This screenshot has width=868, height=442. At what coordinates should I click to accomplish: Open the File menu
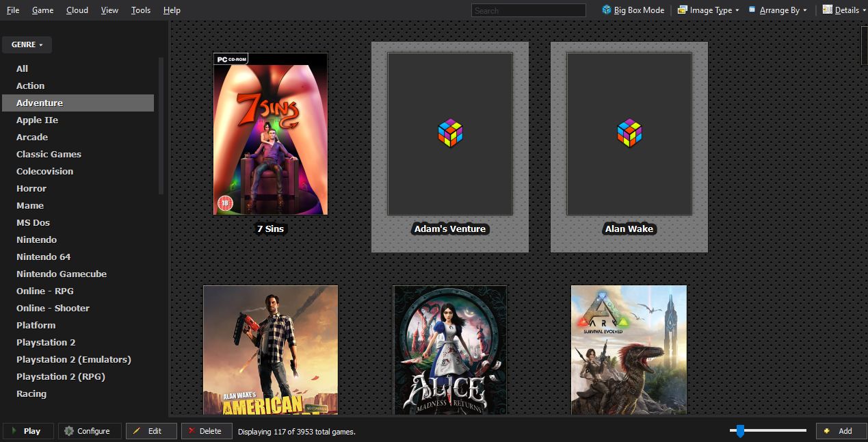tap(13, 10)
